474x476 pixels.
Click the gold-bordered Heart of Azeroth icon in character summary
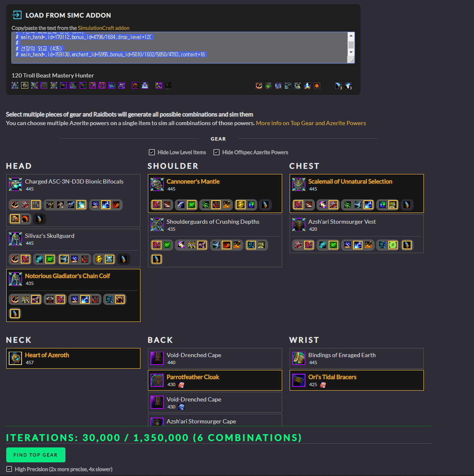coord(24,85)
